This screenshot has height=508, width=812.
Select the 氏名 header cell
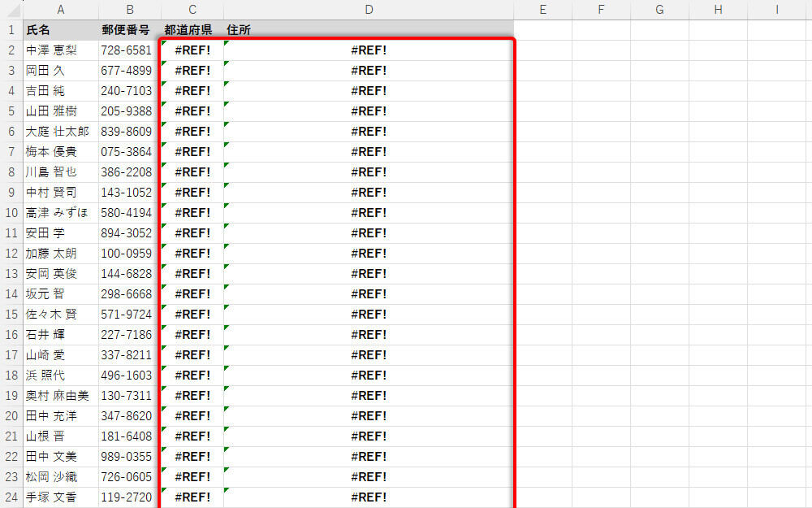61,30
